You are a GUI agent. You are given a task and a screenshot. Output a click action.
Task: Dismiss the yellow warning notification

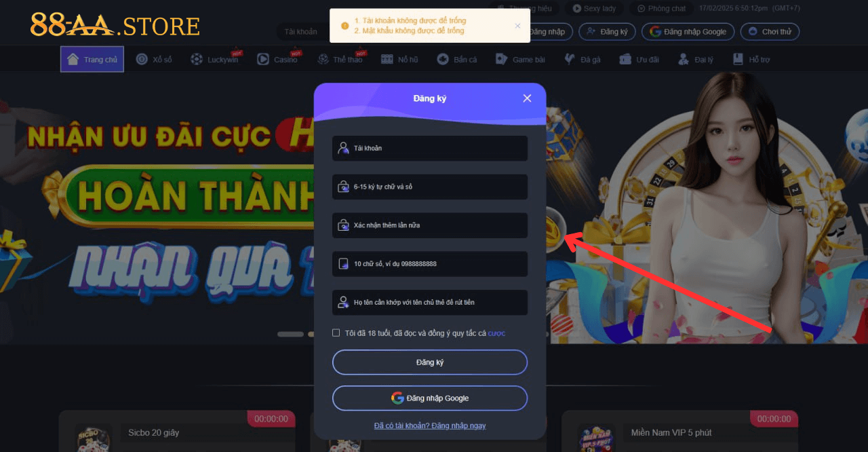[517, 26]
